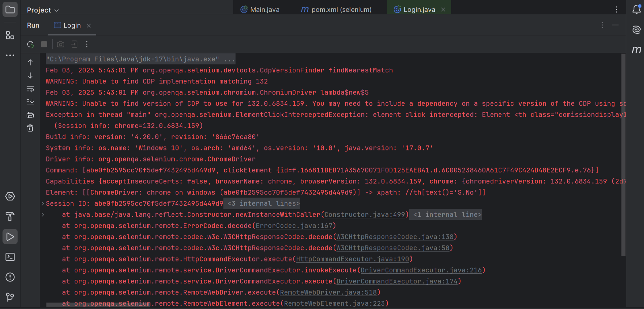
Task: Click the console horizontal scrollbar thumb
Action: 98,304
